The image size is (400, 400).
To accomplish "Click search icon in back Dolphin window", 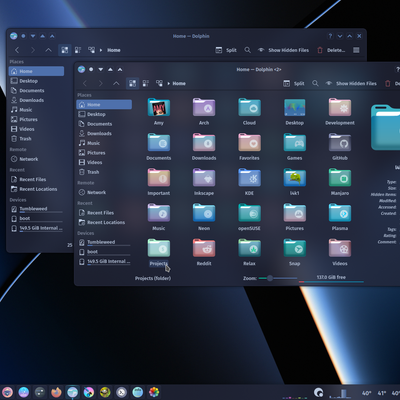I will point(247,50).
